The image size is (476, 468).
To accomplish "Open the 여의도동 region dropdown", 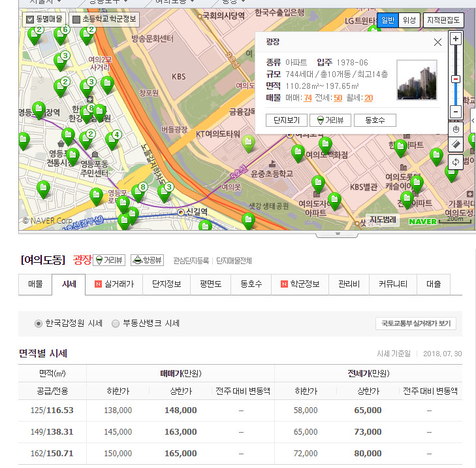I will [44, 260].
